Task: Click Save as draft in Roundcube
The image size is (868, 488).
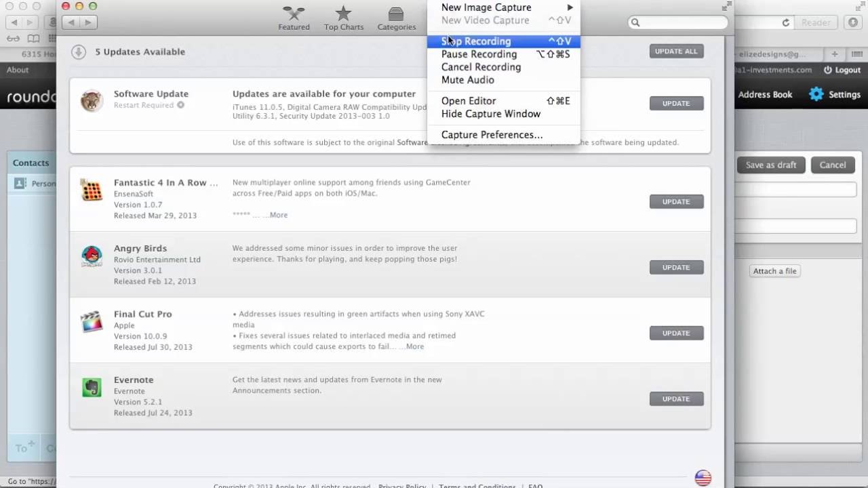Action: coord(770,165)
